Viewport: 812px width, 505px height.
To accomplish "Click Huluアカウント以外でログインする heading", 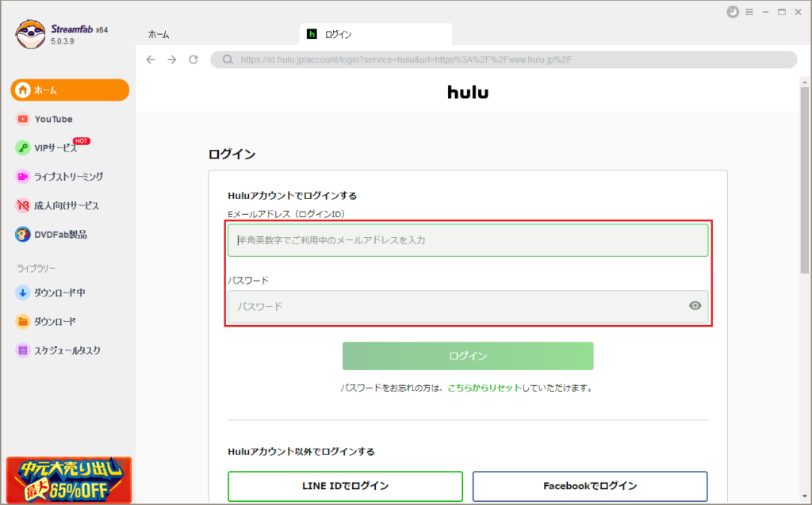I will [301, 452].
